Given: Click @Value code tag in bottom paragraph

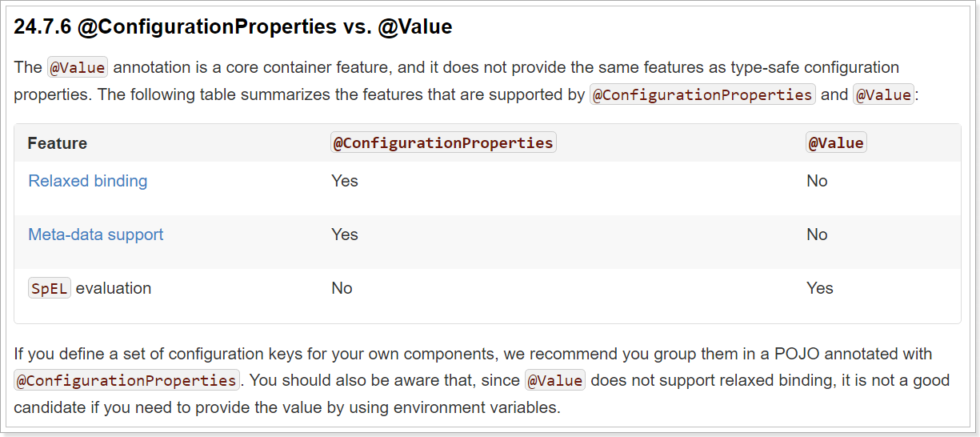Looking at the screenshot, I should pyautogui.click(x=555, y=379).
